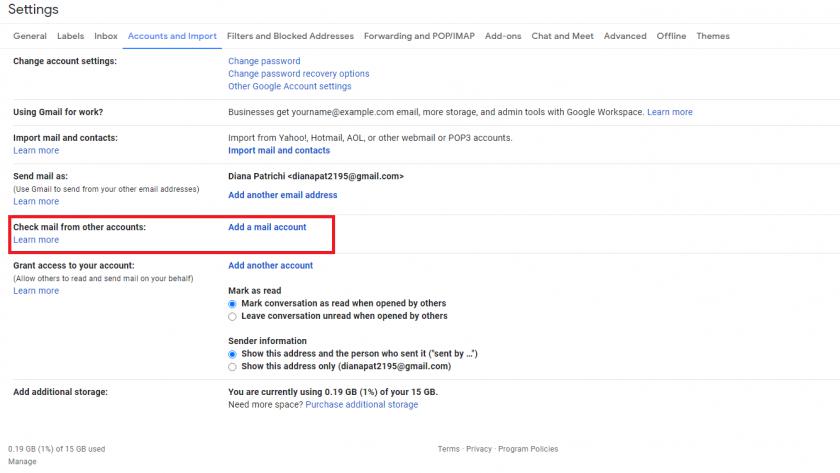Click Add another email address
The height and width of the screenshot is (473, 840).
click(x=283, y=195)
